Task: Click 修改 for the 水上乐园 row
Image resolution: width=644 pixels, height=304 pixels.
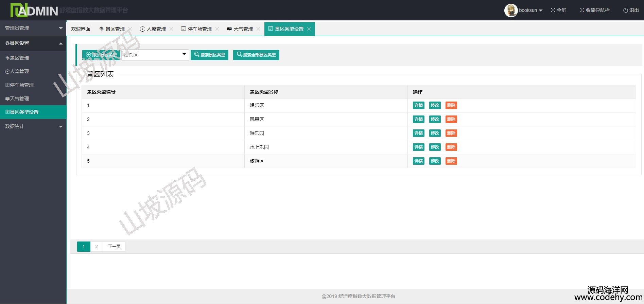Action: tap(435, 147)
